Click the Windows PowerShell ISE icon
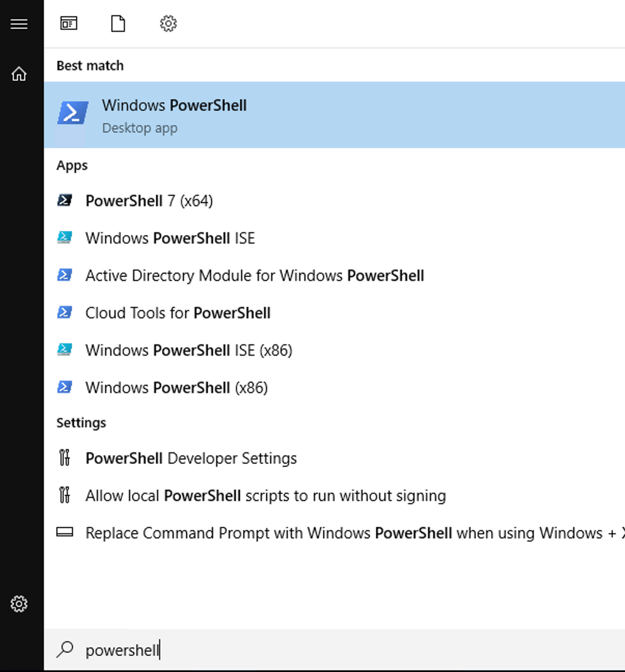The width and height of the screenshot is (625, 672). (64, 238)
